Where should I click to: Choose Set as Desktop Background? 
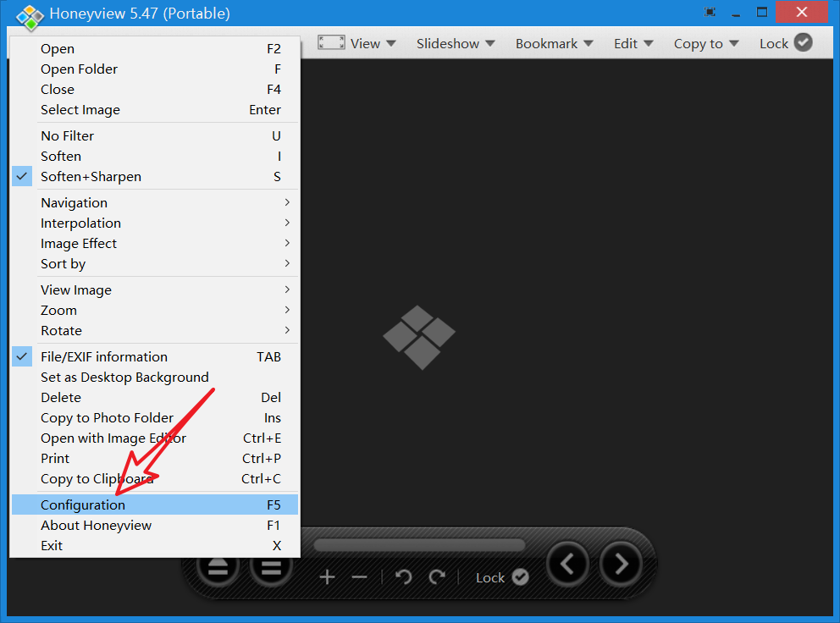coord(155,378)
